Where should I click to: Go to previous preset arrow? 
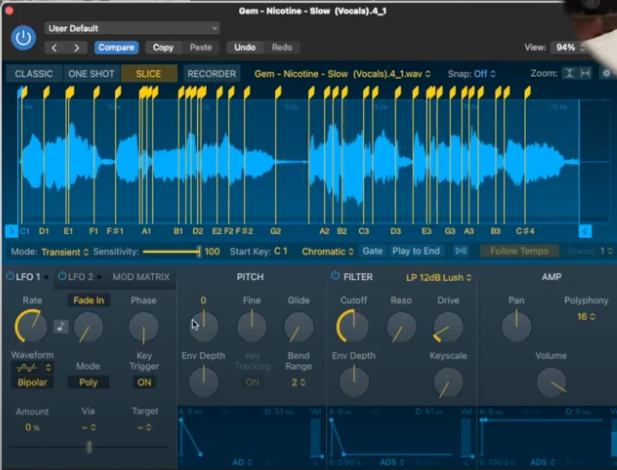[x=55, y=48]
